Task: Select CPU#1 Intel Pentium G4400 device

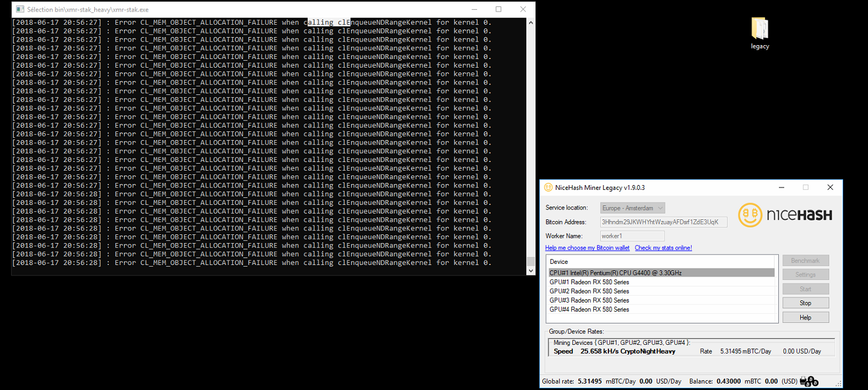Action: [x=615, y=273]
